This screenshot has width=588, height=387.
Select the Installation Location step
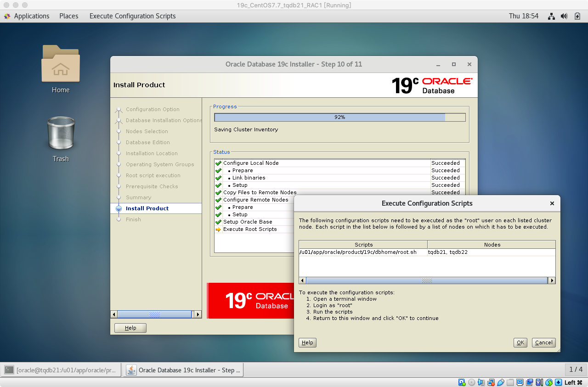click(x=152, y=153)
